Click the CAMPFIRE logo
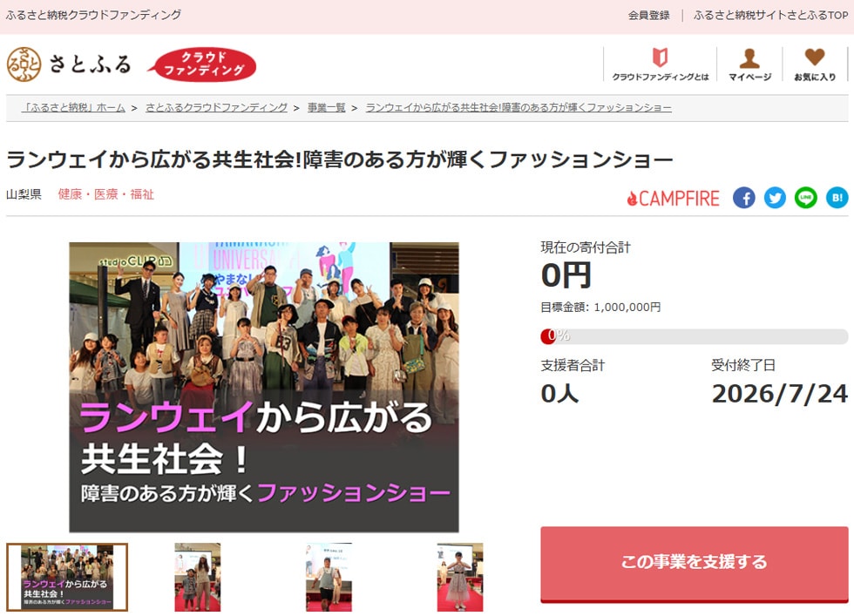The width and height of the screenshot is (854, 616). coord(673,199)
